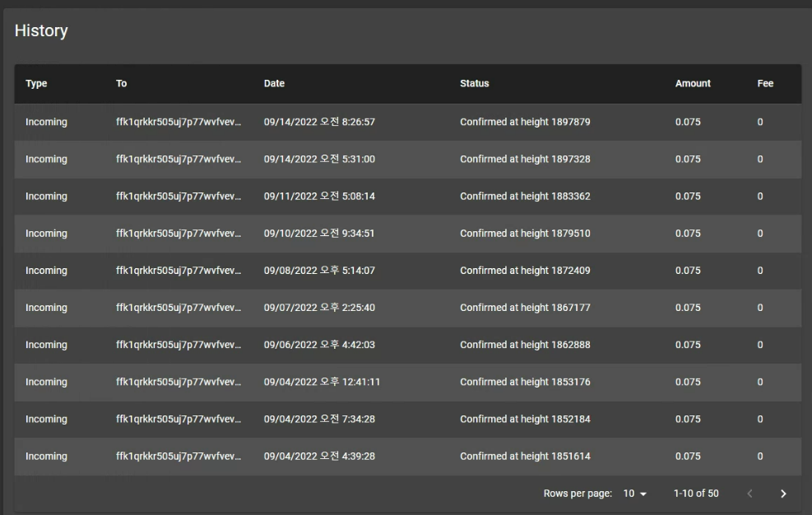Click the History heading
Image resolution: width=812 pixels, height=515 pixels.
[41, 30]
